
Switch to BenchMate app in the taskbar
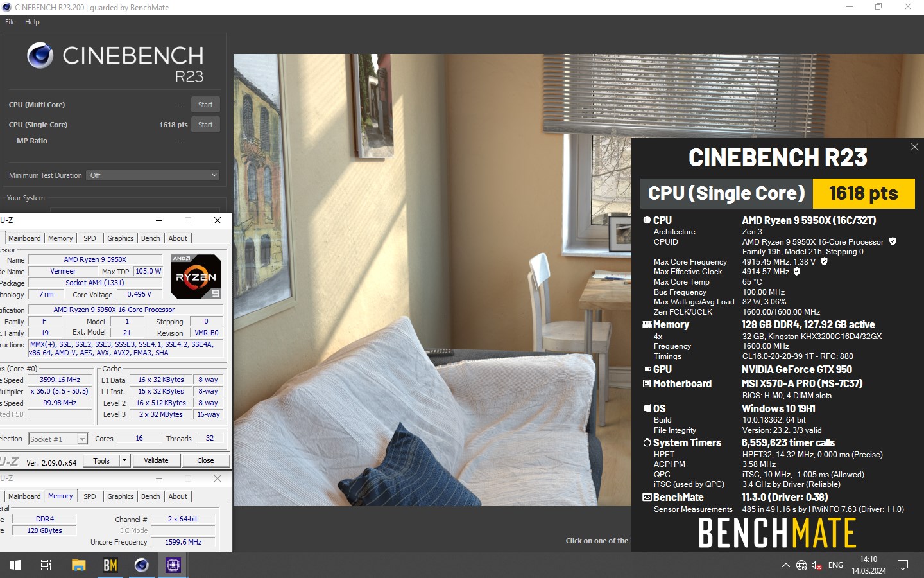110,565
